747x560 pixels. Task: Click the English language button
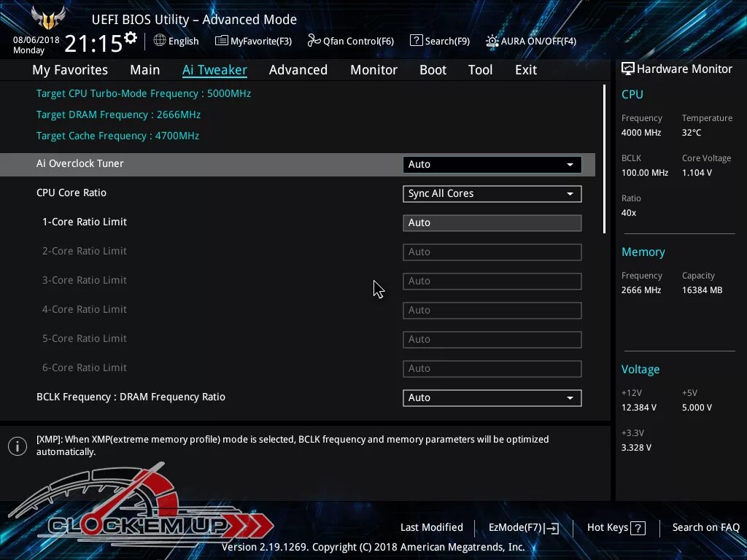click(177, 41)
